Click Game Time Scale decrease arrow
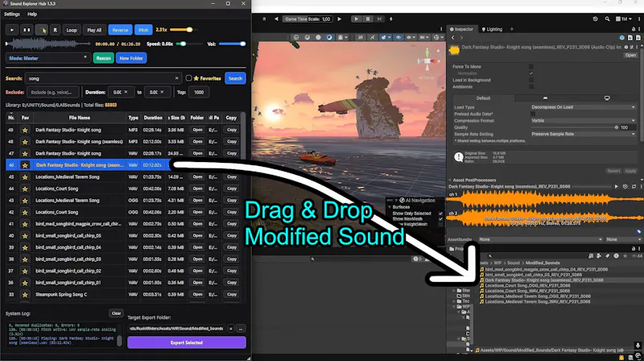 point(276,19)
